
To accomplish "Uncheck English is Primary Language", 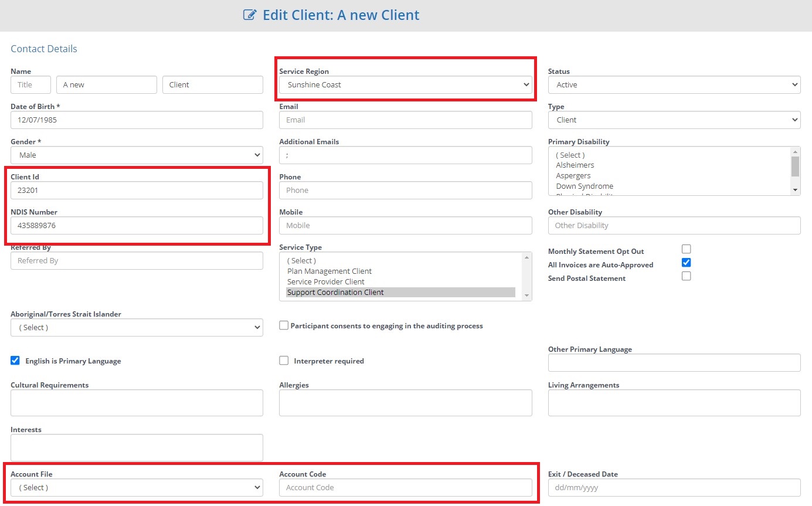I will pyautogui.click(x=15, y=360).
